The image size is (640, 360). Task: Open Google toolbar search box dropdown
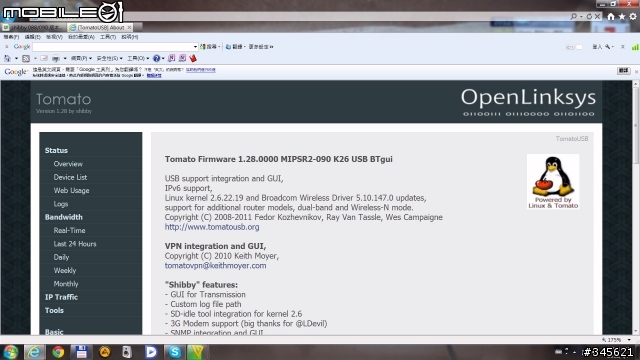click(x=195, y=47)
